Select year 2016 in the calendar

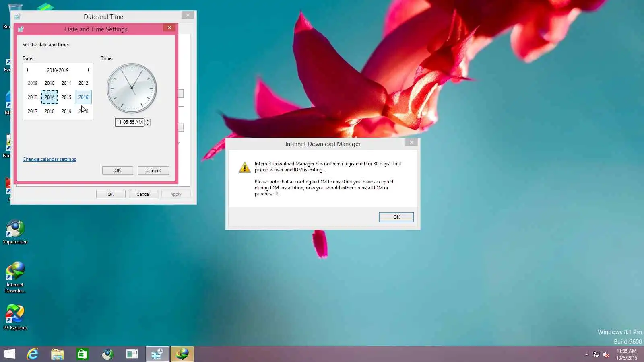tap(83, 97)
